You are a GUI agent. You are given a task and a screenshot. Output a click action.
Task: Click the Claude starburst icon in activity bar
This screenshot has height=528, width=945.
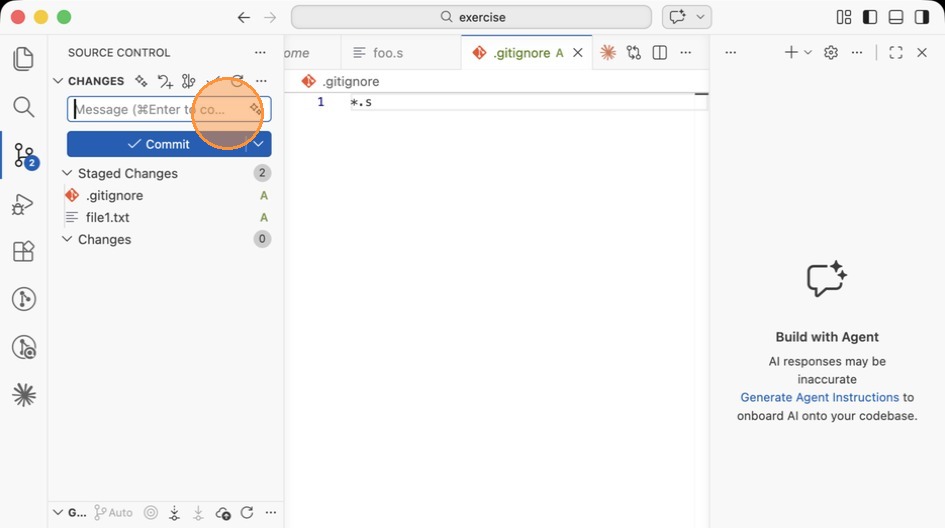pos(24,395)
